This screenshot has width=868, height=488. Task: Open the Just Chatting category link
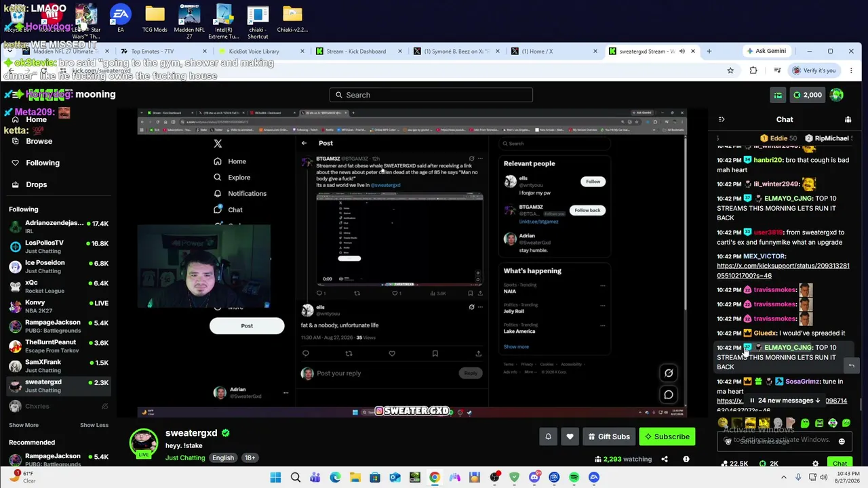coord(185,457)
